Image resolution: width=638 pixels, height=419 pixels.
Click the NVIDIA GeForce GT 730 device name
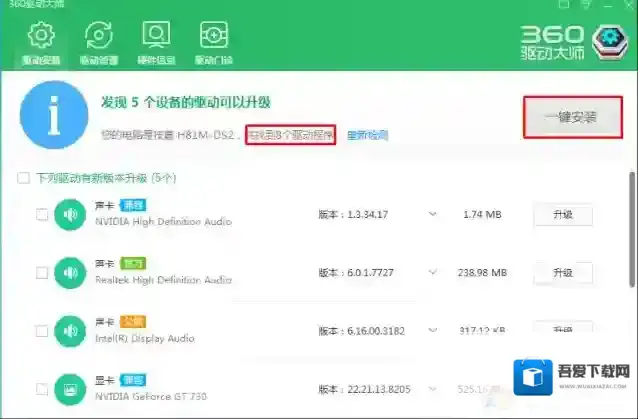click(x=151, y=396)
